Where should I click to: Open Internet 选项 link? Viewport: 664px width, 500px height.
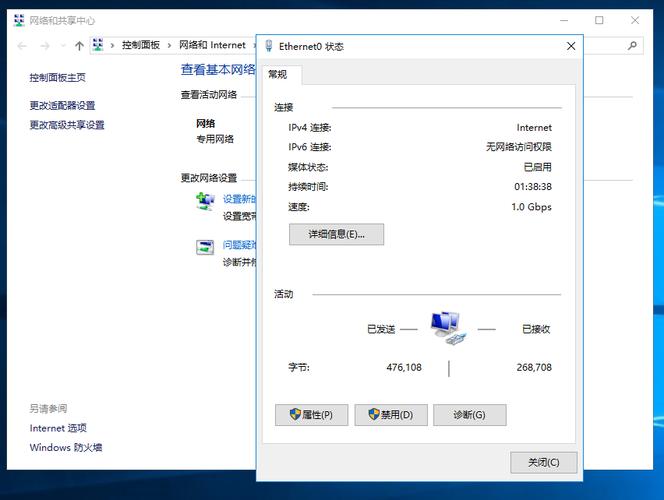[x=58, y=428]
